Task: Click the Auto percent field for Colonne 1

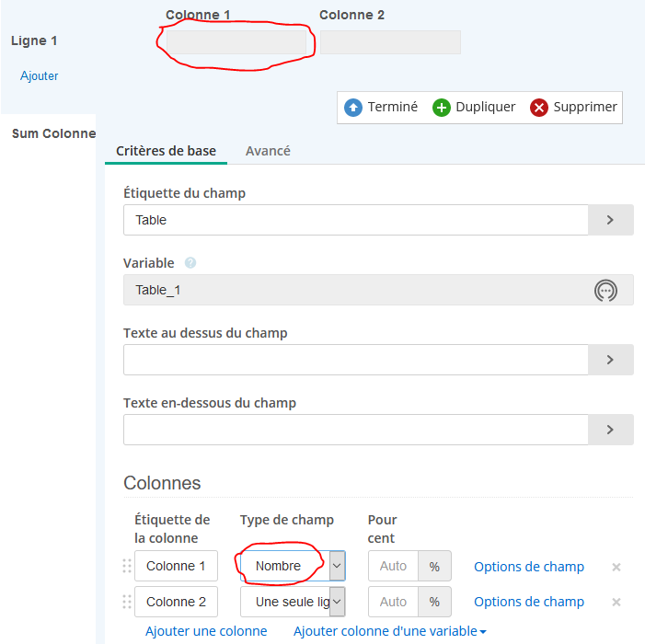Action: [x=393, y=566]
